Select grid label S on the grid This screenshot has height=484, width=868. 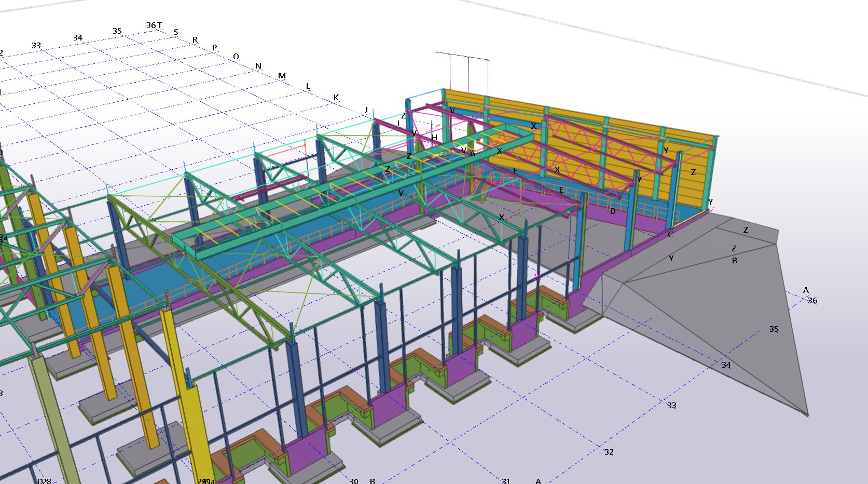click(x=176, y=32)
